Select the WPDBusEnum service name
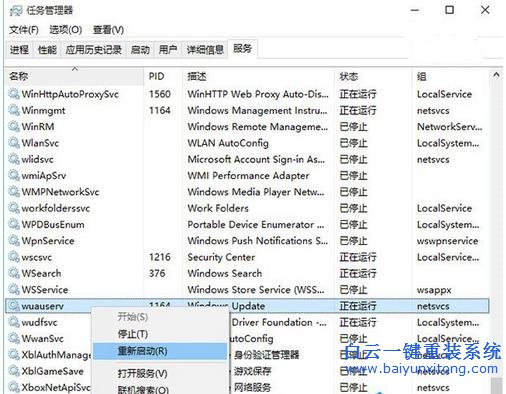Viewport: 506px width, 394px height. [x=53, y=225]
